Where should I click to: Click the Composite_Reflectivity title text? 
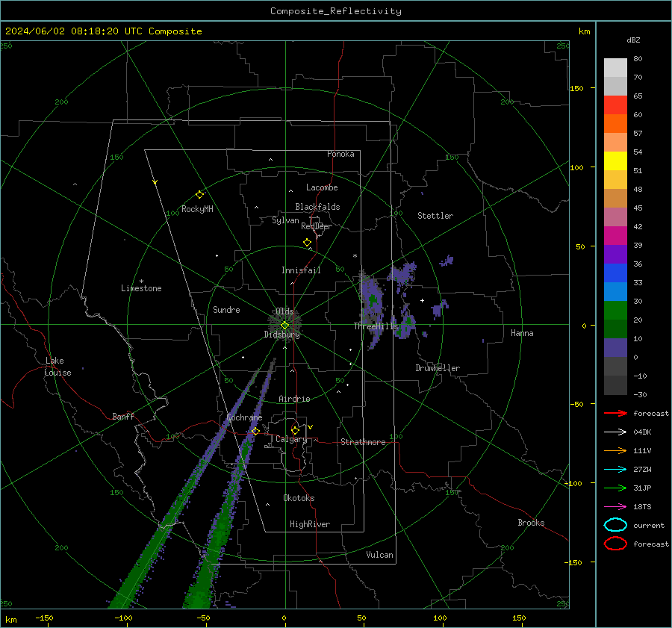click(335, 11)
